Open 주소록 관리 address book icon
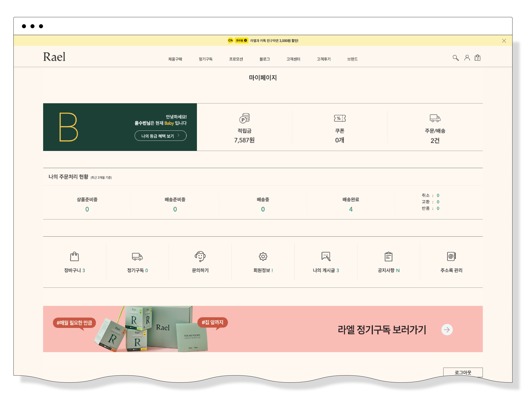Image resolution: width=532 pixels, height=402 pixels. pos(451,257)
